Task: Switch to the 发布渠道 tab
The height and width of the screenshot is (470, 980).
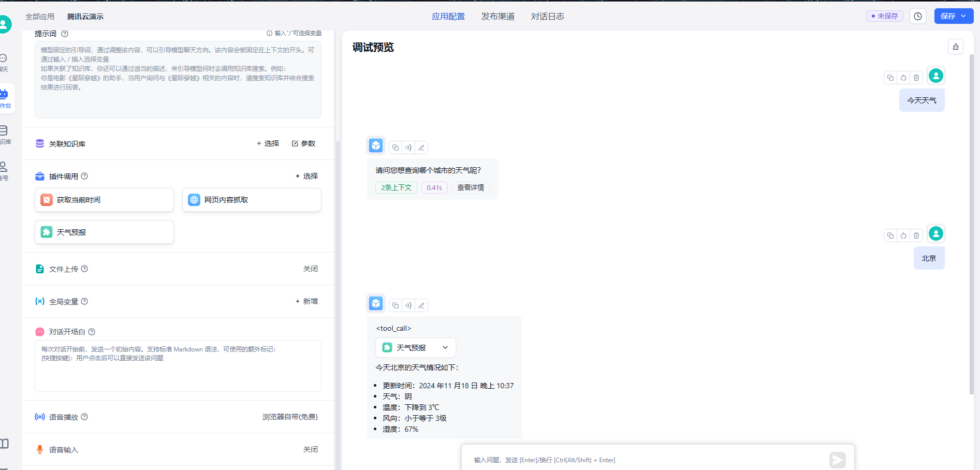Action: click(498, 17)
